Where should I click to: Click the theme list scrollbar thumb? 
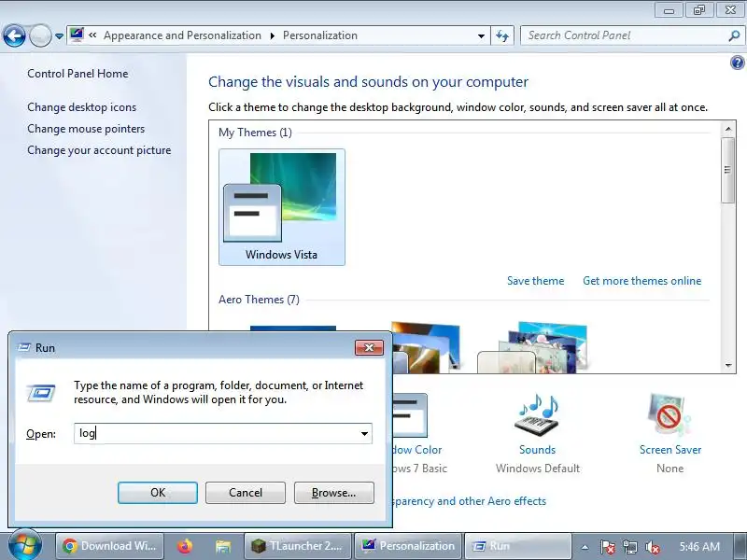click(x=727, y=170)
